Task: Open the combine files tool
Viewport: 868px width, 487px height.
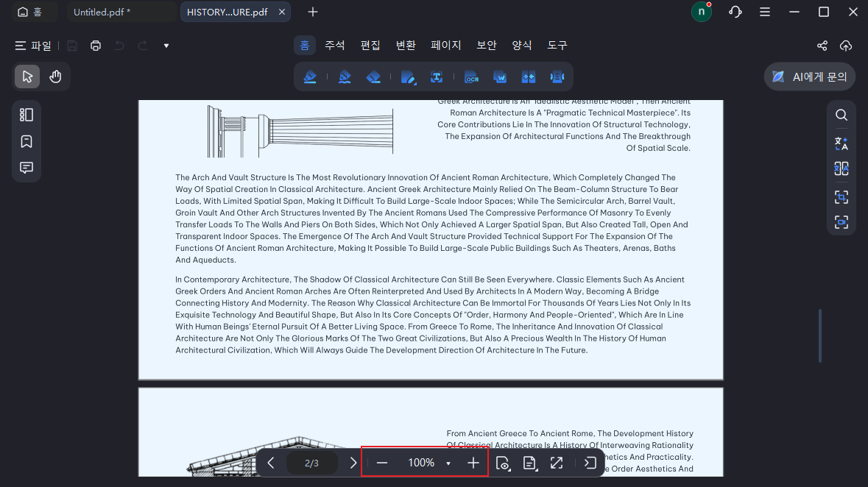Action: tap(528, 77)
